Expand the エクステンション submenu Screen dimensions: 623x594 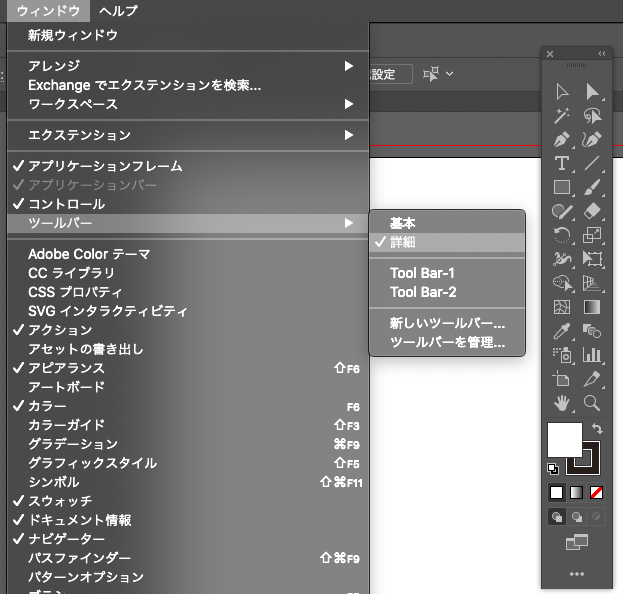[x=188, y=135]
